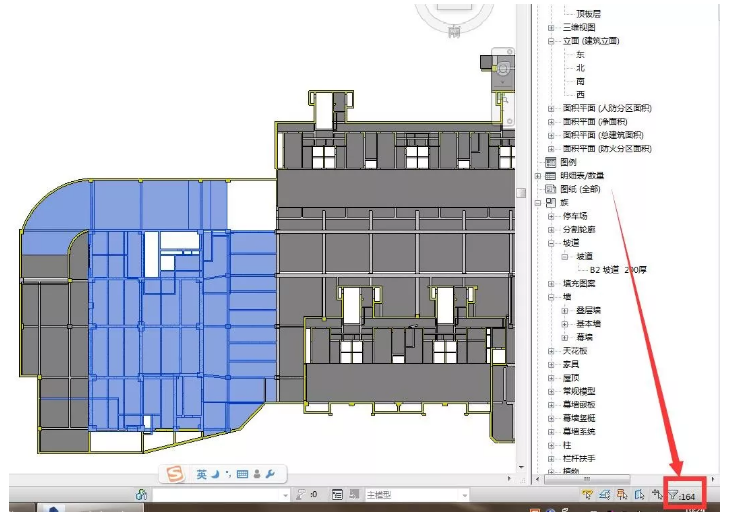Select B2 坡道 200厚 family type
This screenshot has height=517, width=730.
[x=618, y=270]
